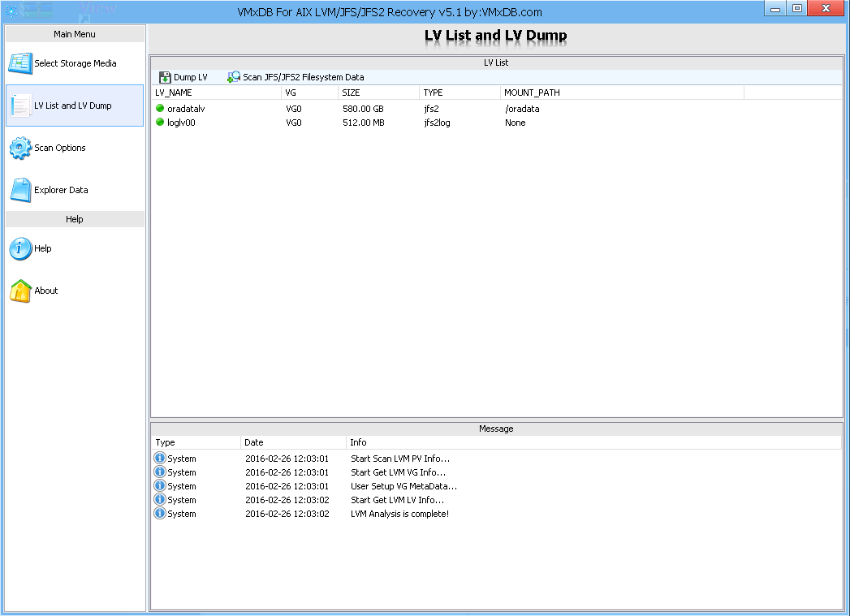Image resolution: width=850 pixels, height=616 pixels.
Task: Click green status dot for loglv00
Action: [160, 123]
